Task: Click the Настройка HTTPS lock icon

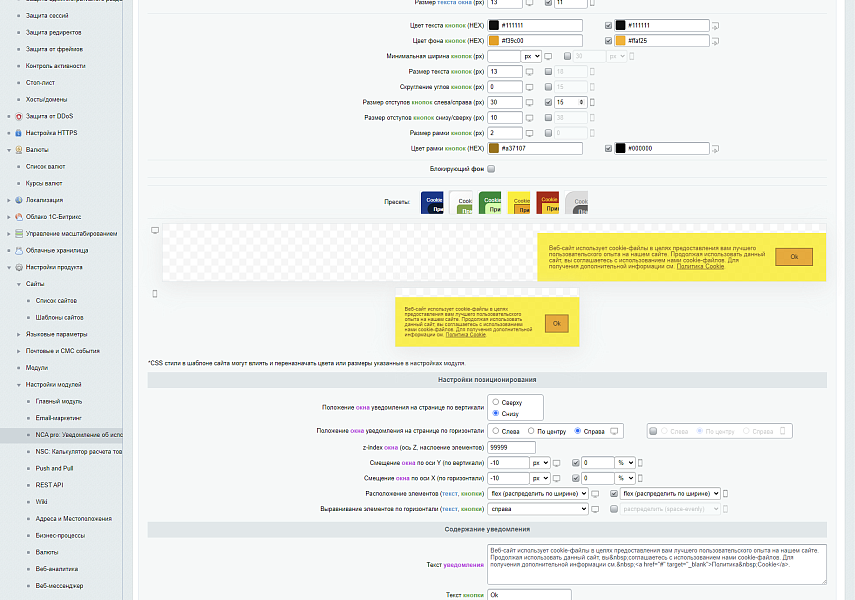Action: coord(19,133)
